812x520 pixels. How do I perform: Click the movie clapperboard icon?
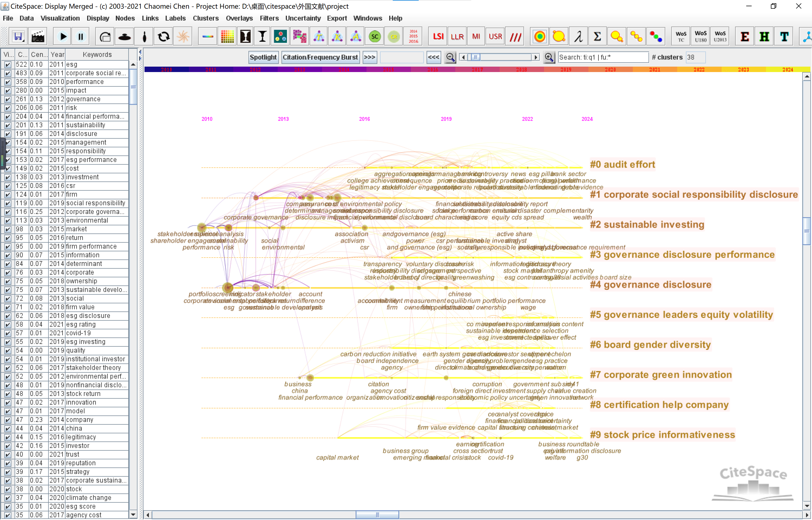click(37, 37)
